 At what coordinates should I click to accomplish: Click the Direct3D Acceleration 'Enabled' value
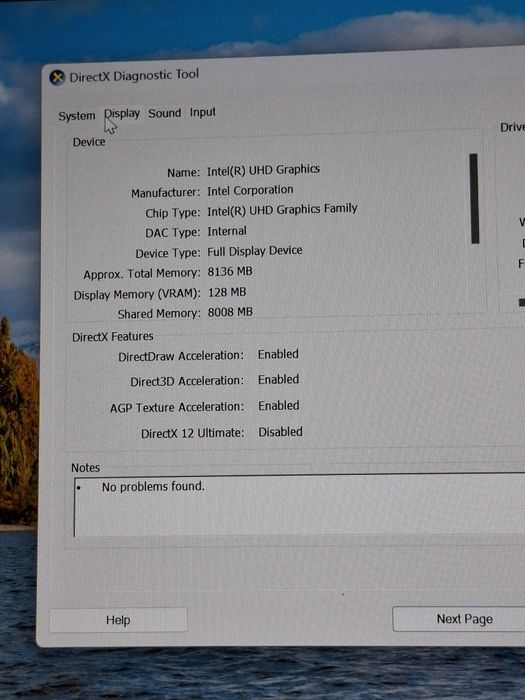pos(279,380)
